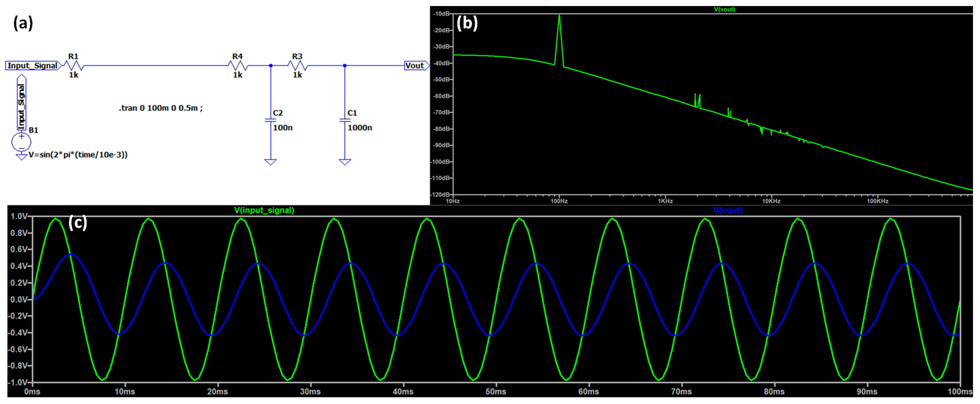Image resolution: width=980 pixels, height=404 pixels.
Task: Click the 100Hz spectrum peak
Action: [x=559, y=17]
